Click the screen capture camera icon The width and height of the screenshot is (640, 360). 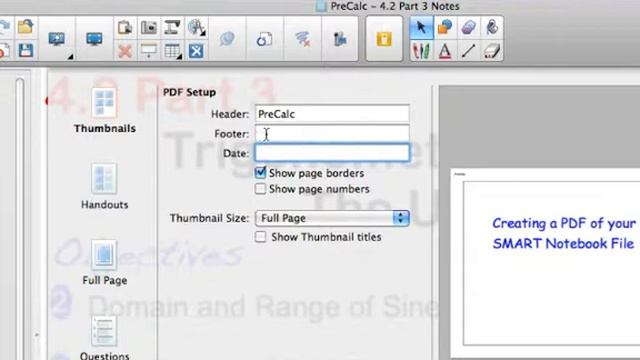[x=149, y=27]
